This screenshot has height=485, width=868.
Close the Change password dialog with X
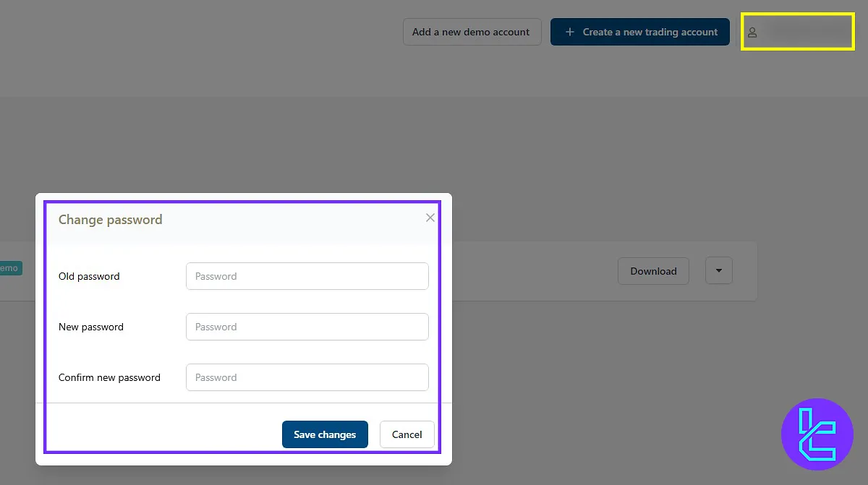pos(430,218)
